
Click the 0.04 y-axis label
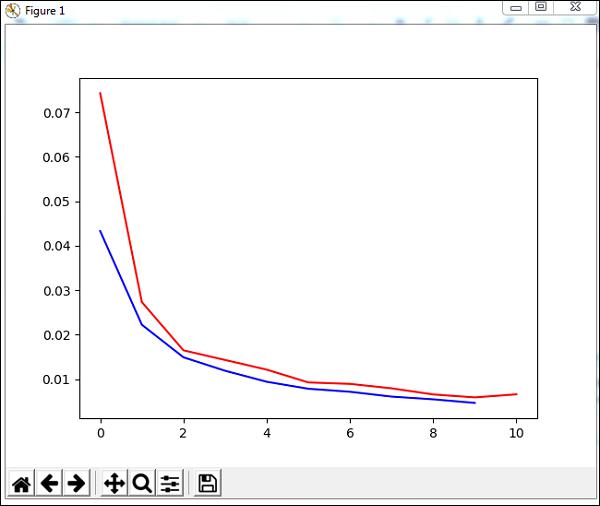pos(57,246)
